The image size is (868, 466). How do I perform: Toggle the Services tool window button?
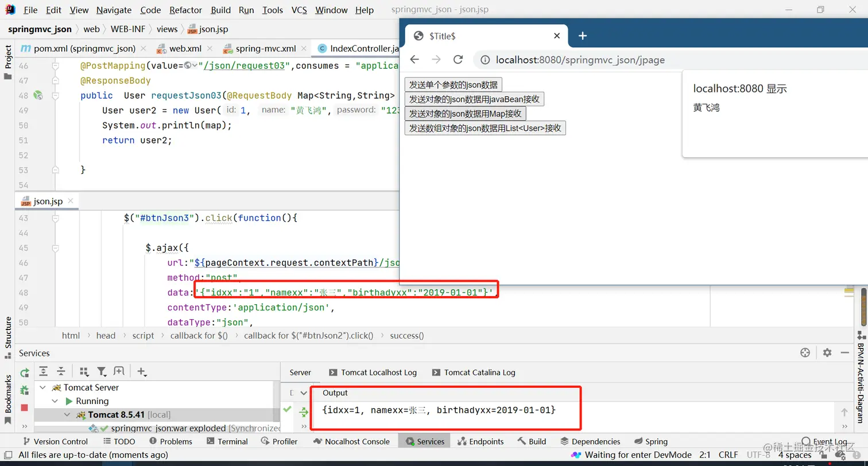(425, 441)
